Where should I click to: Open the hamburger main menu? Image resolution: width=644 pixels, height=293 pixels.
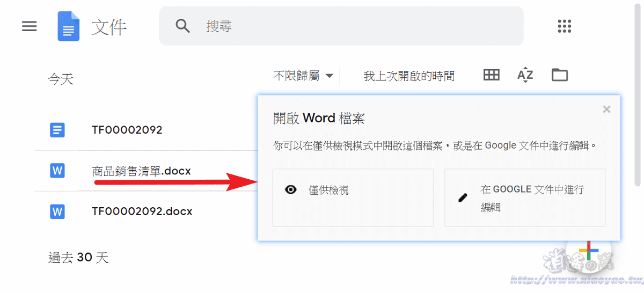(x=29, y=26)
